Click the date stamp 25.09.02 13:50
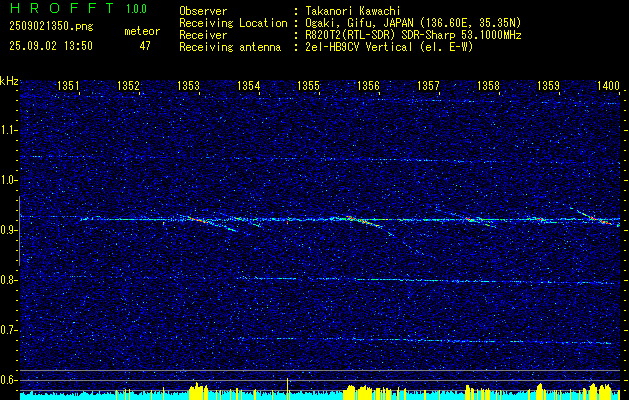This screenshot has height=400, width=629. click(51, 46)
